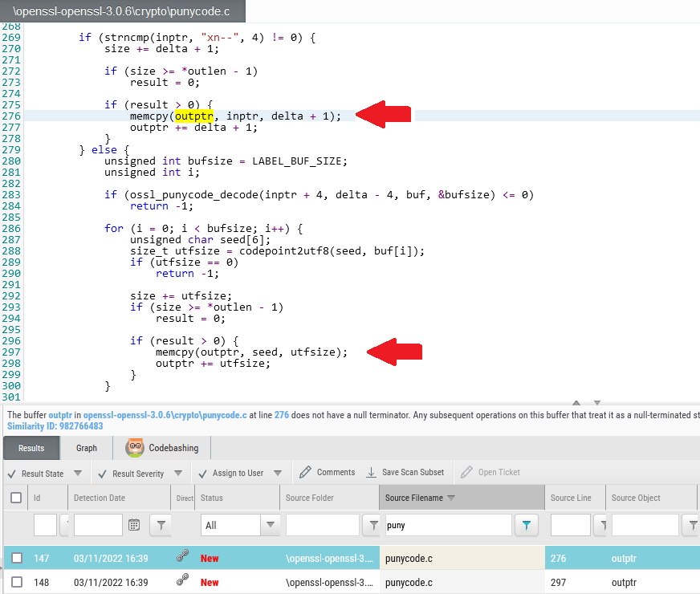Viewport: 700px width, 594px height.
Task: Click the Codebashing mascot icon
Action: point(135,448)
